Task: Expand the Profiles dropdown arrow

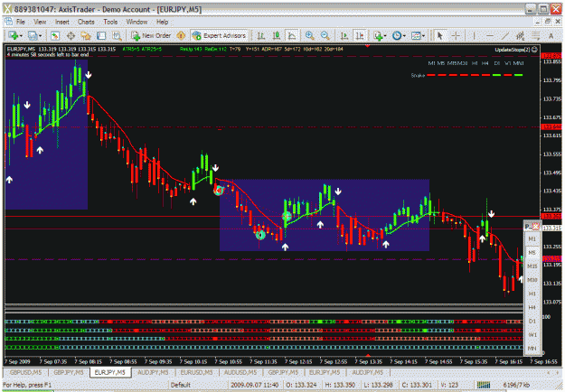Action: pyautogui.click(x=40, y=35)
